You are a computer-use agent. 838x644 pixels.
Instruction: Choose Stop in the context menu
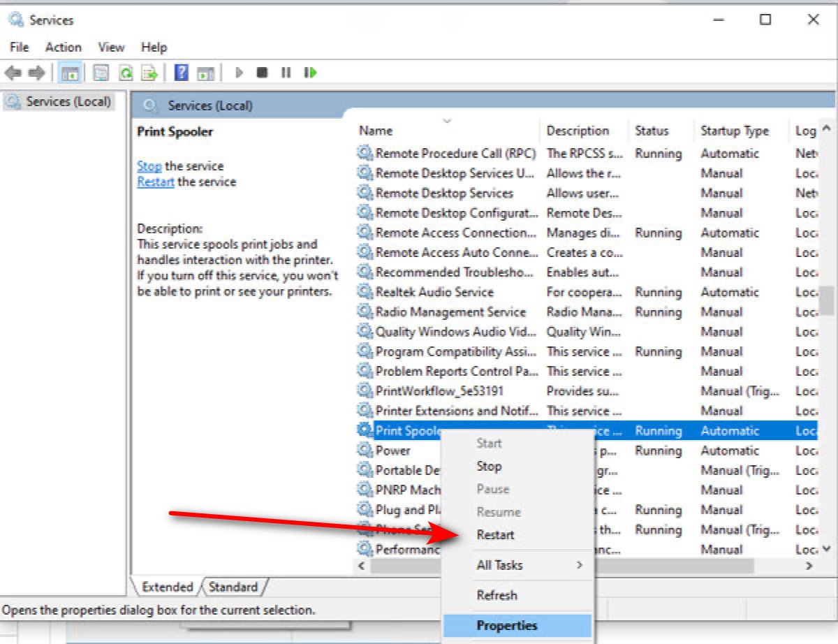(518, 466)
